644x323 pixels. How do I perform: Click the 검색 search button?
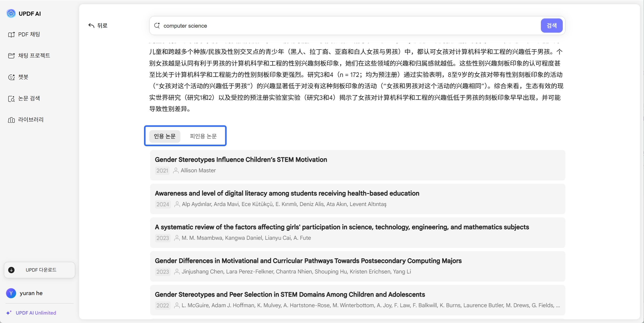coord(552,26)
